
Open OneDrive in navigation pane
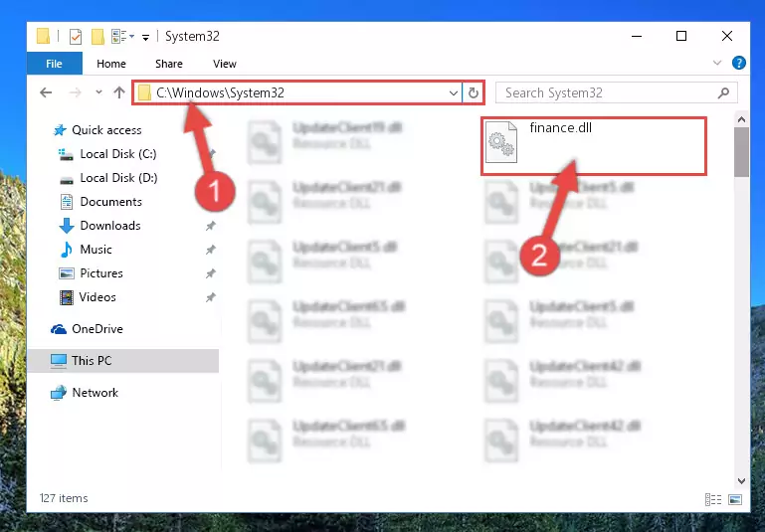tap(97, 329)
